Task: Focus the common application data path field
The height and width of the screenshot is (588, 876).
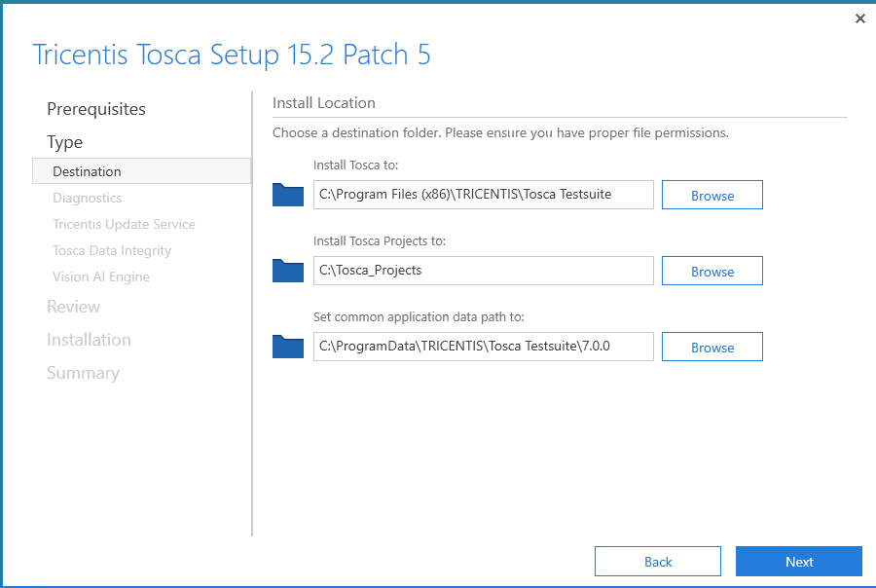Action: click(483, 347)
